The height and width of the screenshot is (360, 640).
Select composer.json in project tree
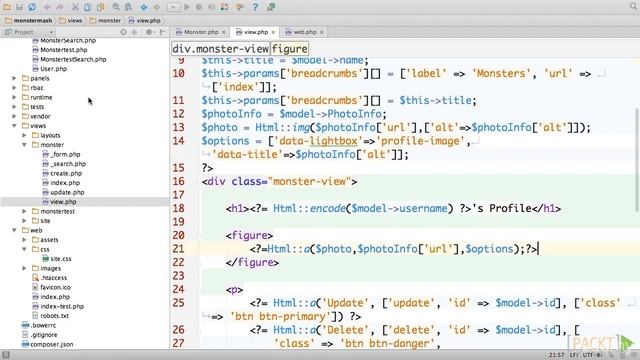click(x=47, y=344)
